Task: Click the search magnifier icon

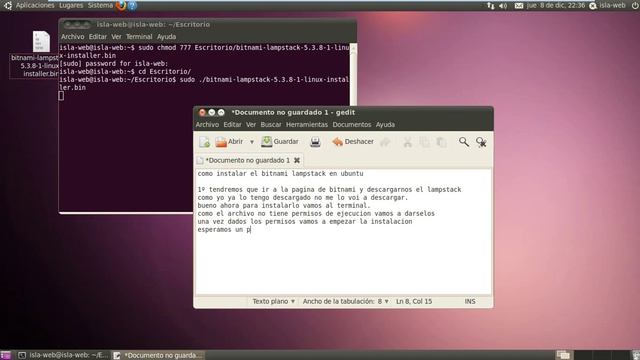Action: (464, 142)
